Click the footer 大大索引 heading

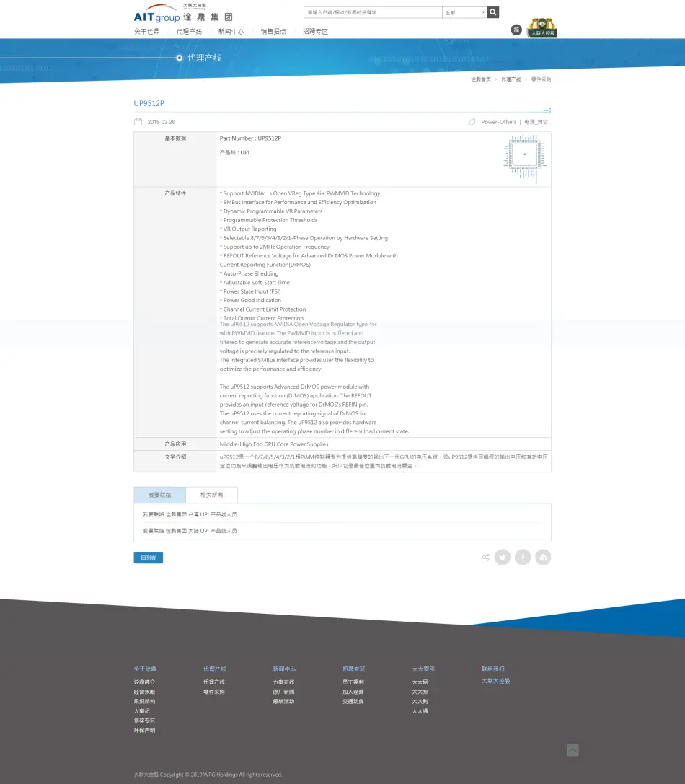pyautogui.click(x=423, y=669)
